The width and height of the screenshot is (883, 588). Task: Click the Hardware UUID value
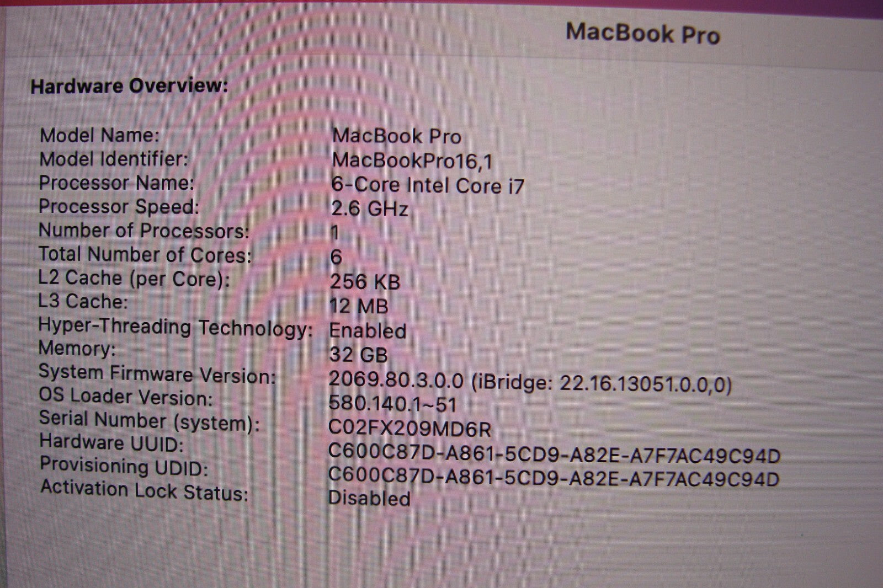point(554,455)
